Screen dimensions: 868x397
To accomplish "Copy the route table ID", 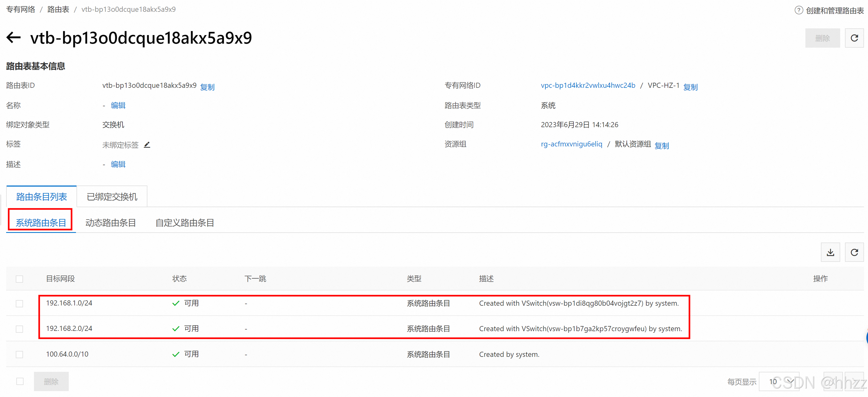I will point(207,87).
